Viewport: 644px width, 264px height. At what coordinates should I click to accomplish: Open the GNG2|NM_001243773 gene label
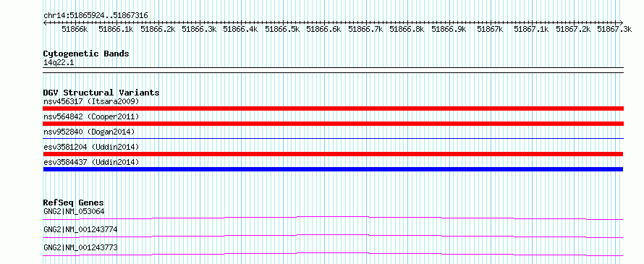point(80,247)
